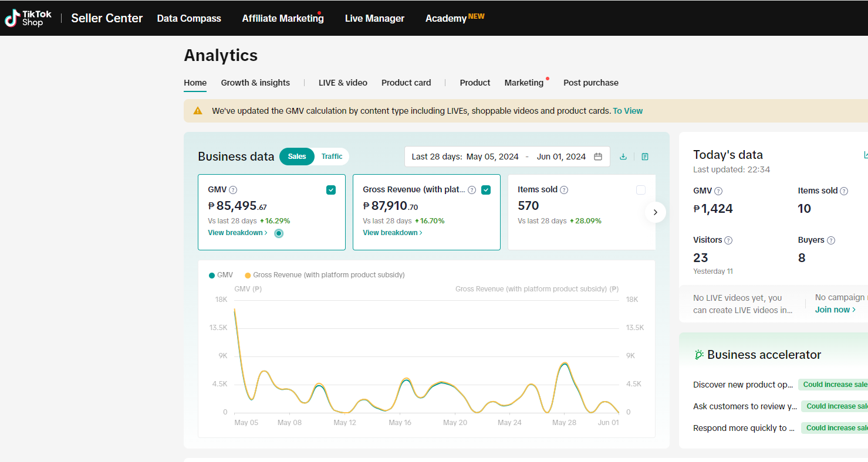Expand View breakdown under GMV

click(237, 233)
